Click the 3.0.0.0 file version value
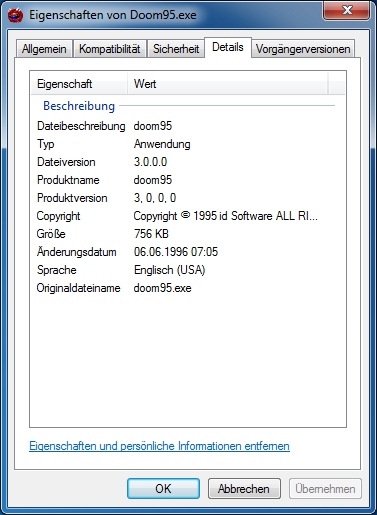 [150, 162]
